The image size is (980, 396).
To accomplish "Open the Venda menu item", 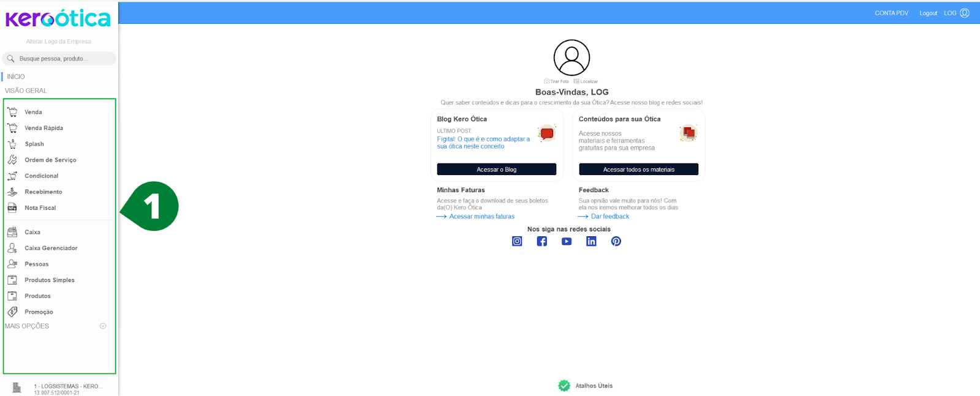I will [33, 112].
